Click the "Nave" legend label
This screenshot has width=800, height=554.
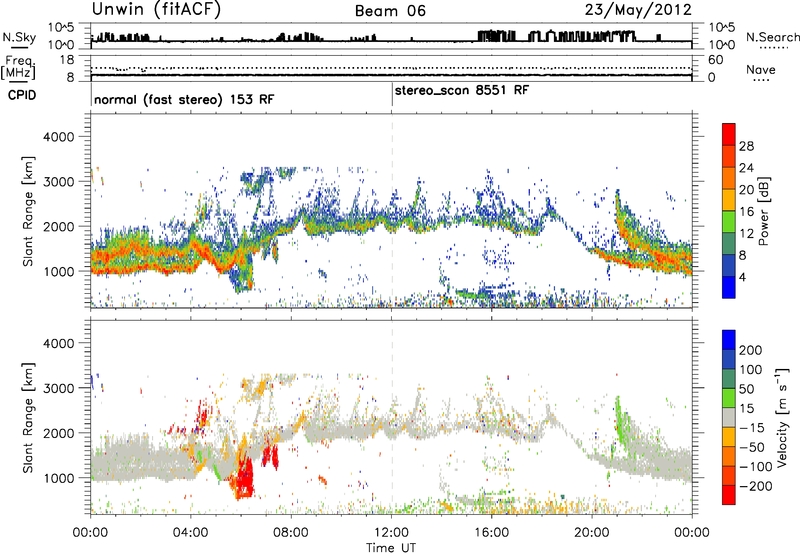pos(761,69)
